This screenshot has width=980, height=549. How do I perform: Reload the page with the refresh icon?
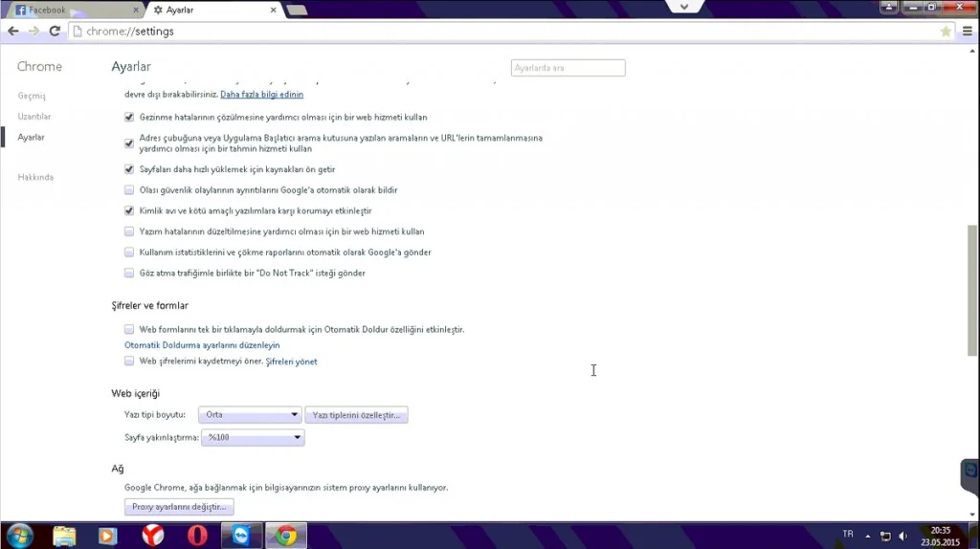pos(55,31)
